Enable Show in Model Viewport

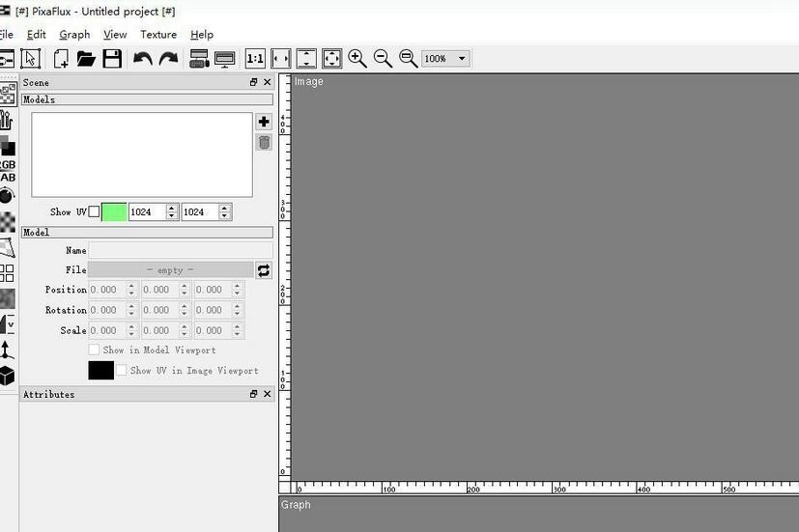94,350
